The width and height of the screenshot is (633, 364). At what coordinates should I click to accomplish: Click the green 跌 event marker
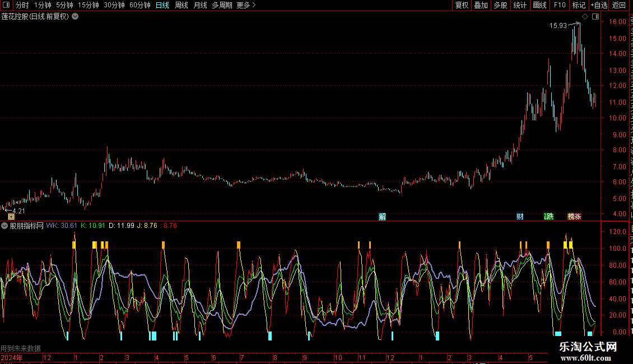(549, 217)
